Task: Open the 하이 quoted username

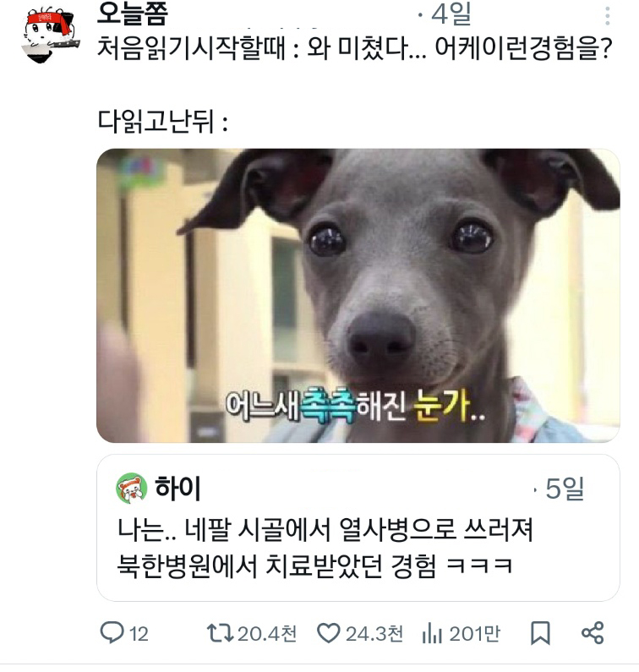Action: pyautogui.click(x=177, y=488)
